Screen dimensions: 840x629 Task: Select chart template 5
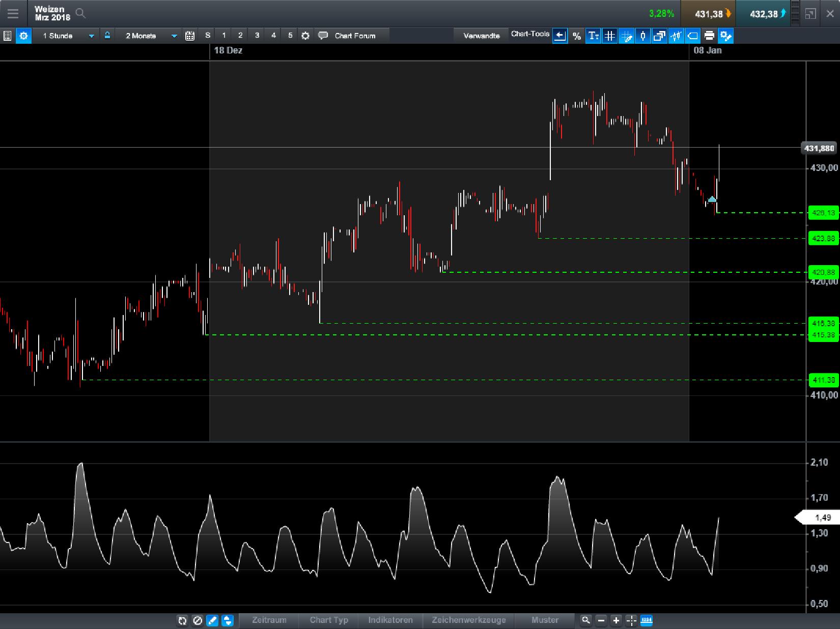point(290,36)
